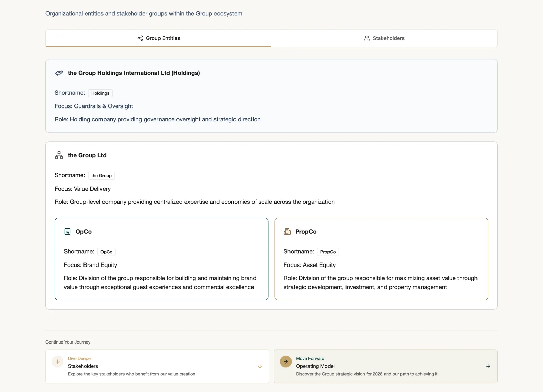Click the hotel icon next to PropCo heading
Image resolution: width=543 pixels, height=392 pixels.
[287, 232]
